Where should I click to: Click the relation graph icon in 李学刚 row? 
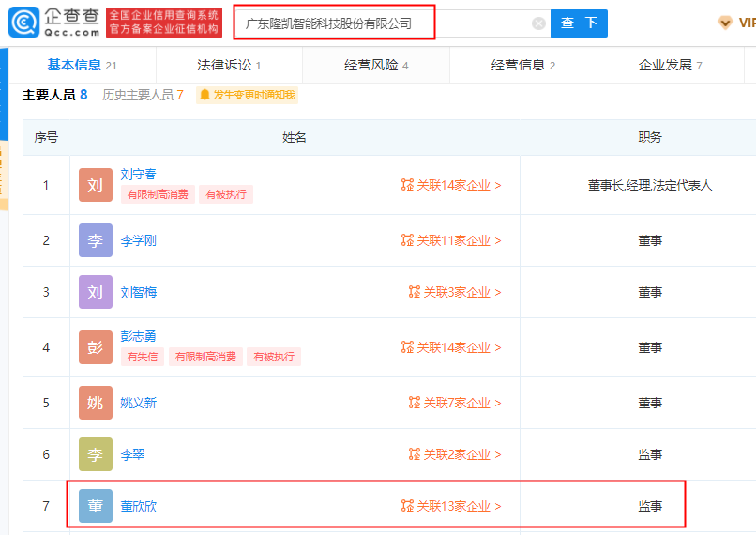coord(407,240)
